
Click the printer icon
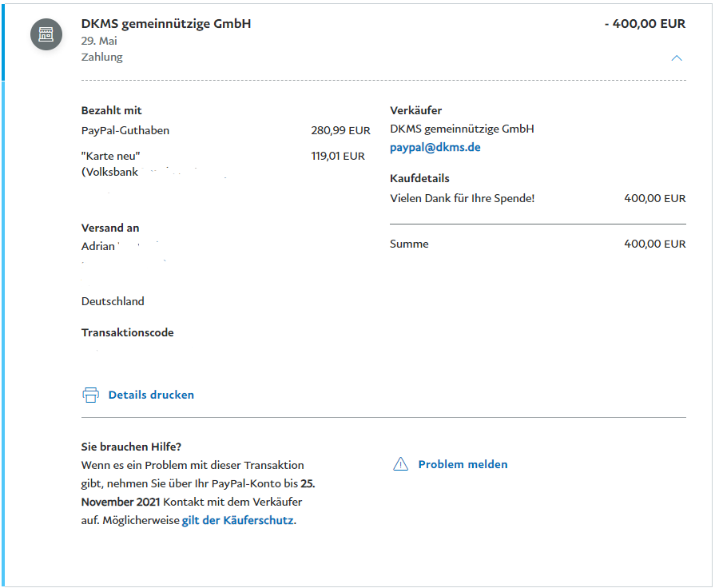pos(90,395)
